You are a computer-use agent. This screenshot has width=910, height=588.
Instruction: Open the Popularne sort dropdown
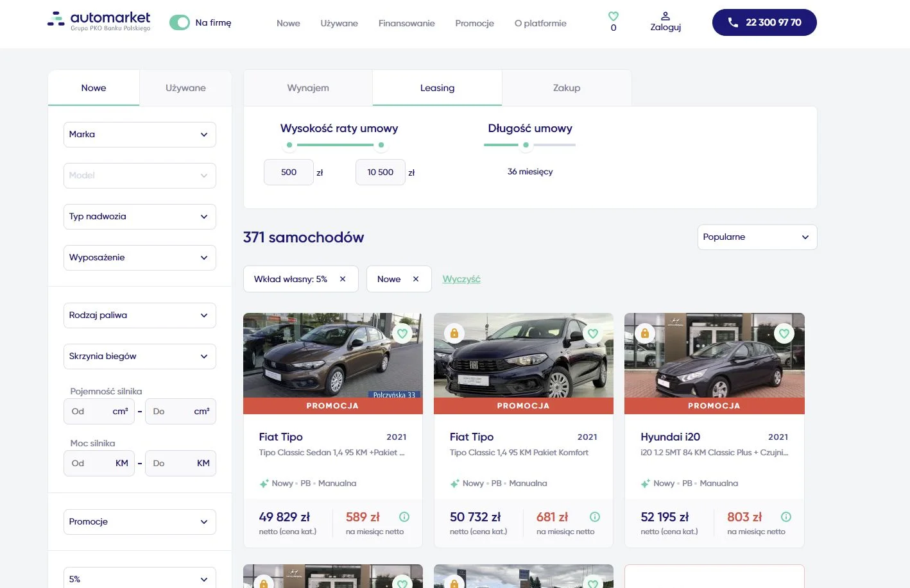tap(757, 237)
